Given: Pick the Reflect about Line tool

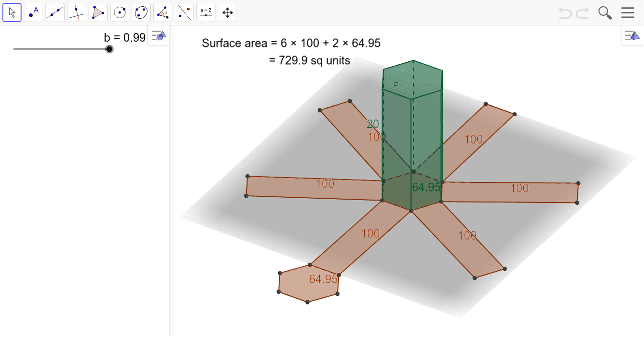Looking at the screenshot, I should pyautogui.click(x=184, y=12).
